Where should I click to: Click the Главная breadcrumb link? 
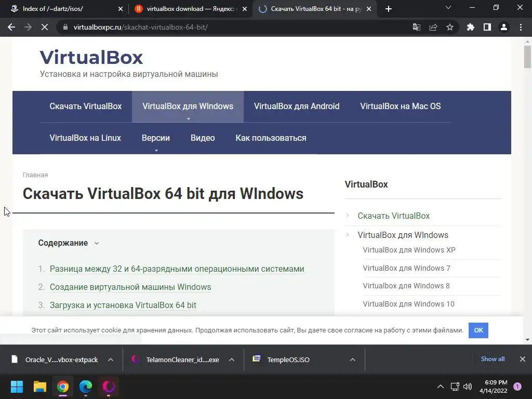tap(35, 175)
